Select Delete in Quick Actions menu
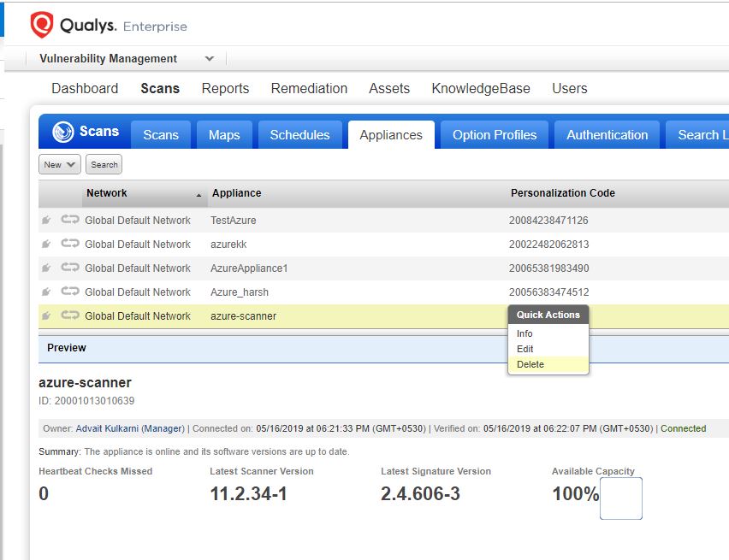Screen dimensions: 729x560 click(x=530, y=364)
